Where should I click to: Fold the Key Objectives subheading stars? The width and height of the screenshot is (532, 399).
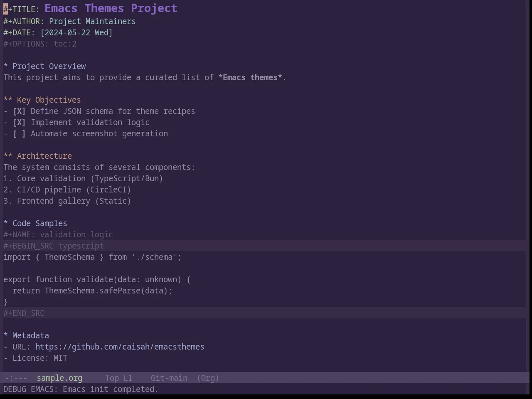coord(8,100)
